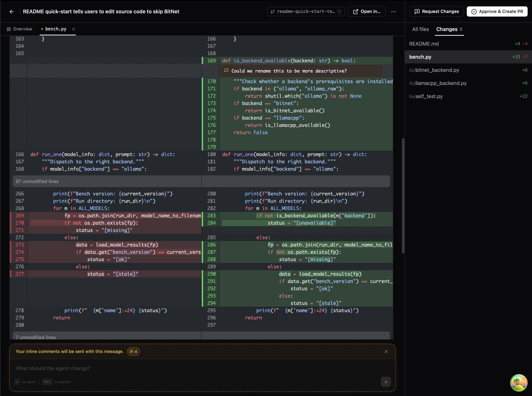Image resolution: width=532 pixels, height=396 pixels.
Task: Click the Request Changes button
Action: pyautogui.click(x=436, y=11)
